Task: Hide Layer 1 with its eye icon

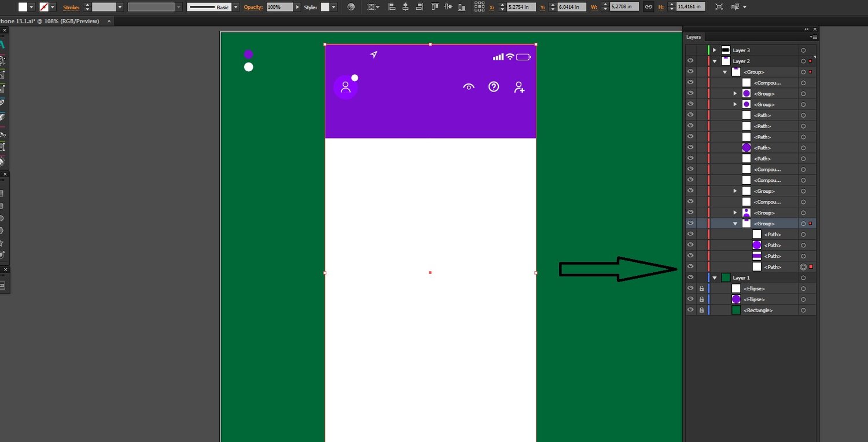Action: (x=690, y=278)
